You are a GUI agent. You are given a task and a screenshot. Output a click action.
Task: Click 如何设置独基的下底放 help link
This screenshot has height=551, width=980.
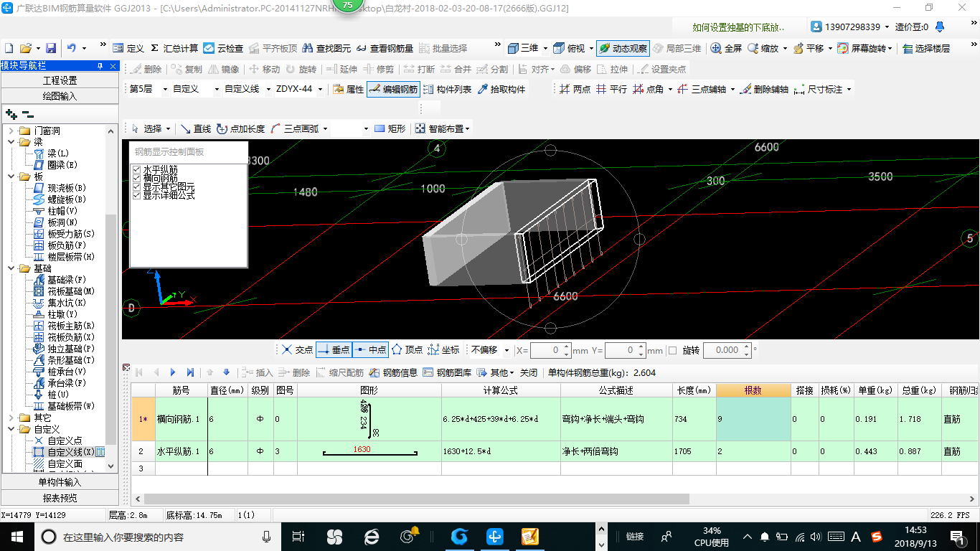(738, 27)
